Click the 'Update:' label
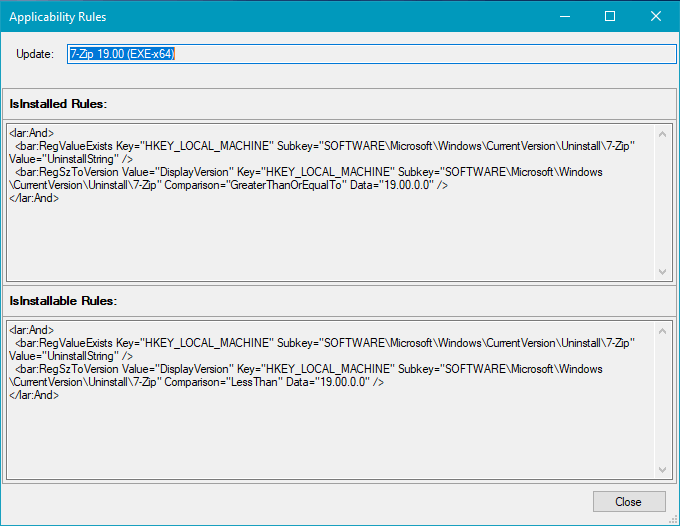680x526 pixels. click(35, 54)
